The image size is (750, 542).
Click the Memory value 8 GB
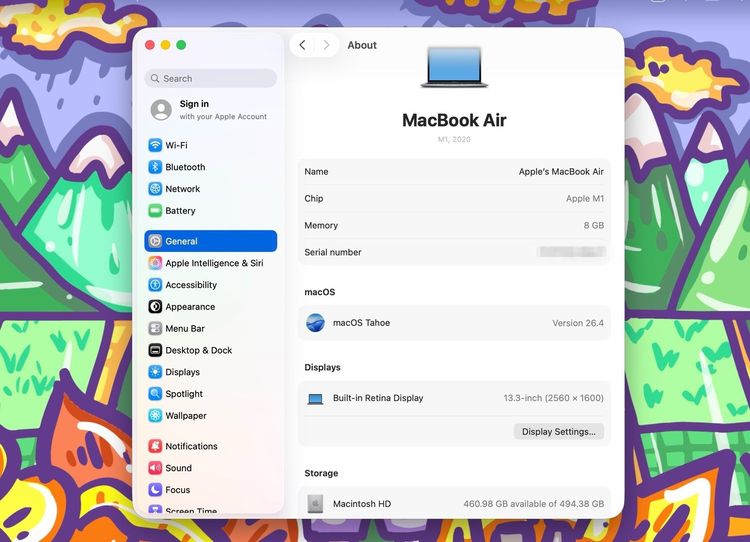594,225
